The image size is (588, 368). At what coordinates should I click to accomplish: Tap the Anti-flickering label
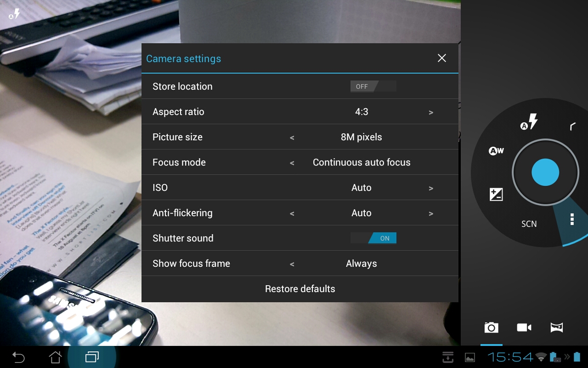(182, 213)
